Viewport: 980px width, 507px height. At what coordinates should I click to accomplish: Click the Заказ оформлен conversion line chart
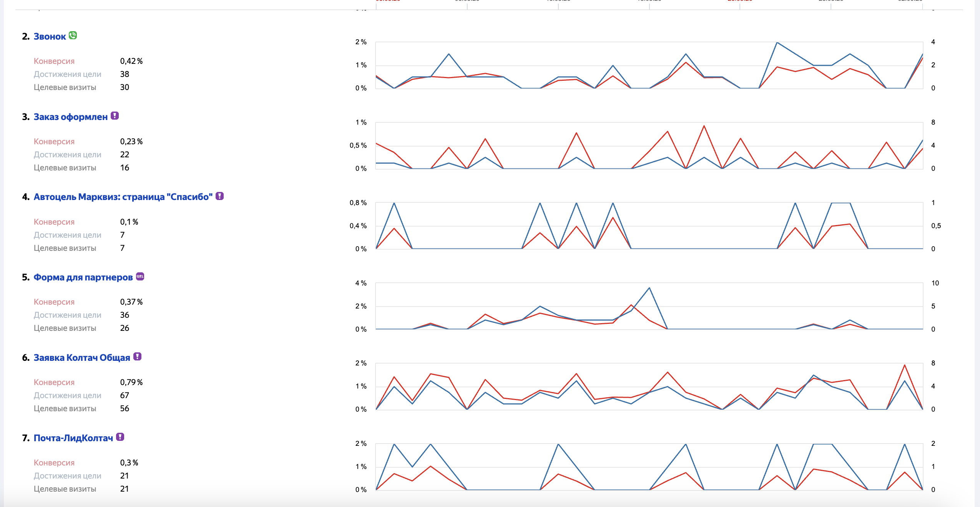(x=649, y=145)
